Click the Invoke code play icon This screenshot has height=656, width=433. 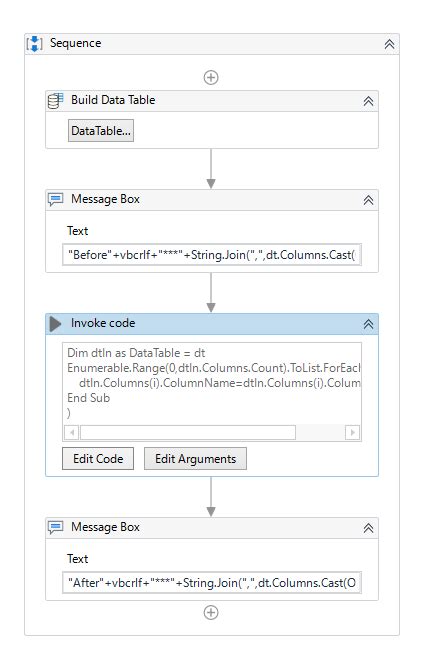(55, 324)
